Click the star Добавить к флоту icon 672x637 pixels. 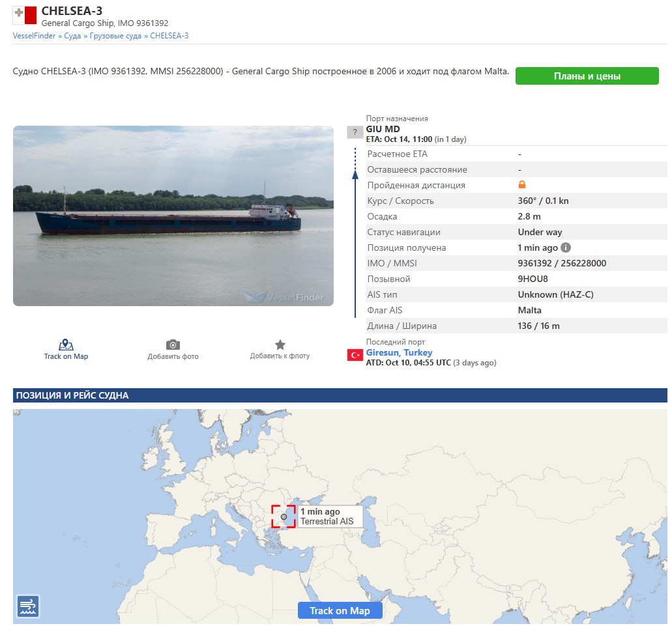[x=280, y=345]
